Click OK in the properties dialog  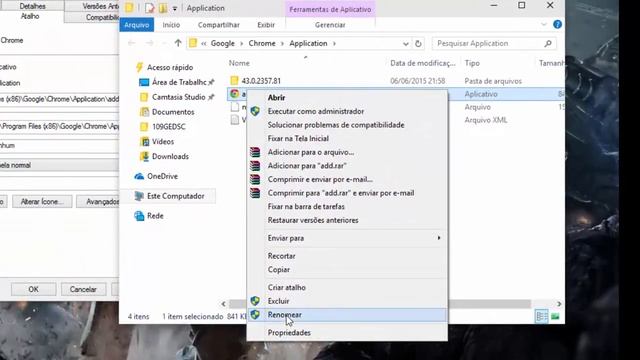33,289
